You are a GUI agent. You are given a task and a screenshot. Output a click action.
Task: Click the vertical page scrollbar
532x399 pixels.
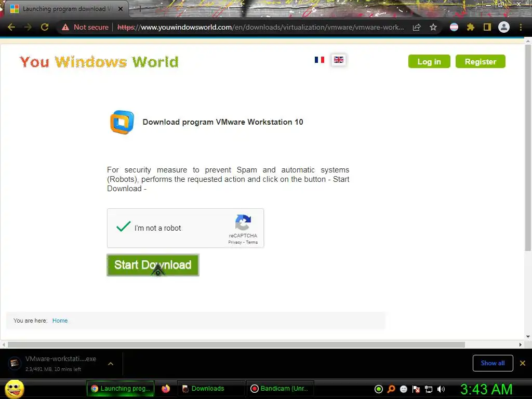tap(528, 148)
